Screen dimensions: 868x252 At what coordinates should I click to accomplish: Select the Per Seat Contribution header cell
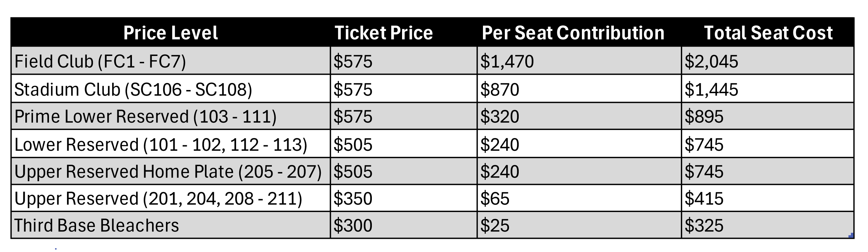[x=573, y=33]
